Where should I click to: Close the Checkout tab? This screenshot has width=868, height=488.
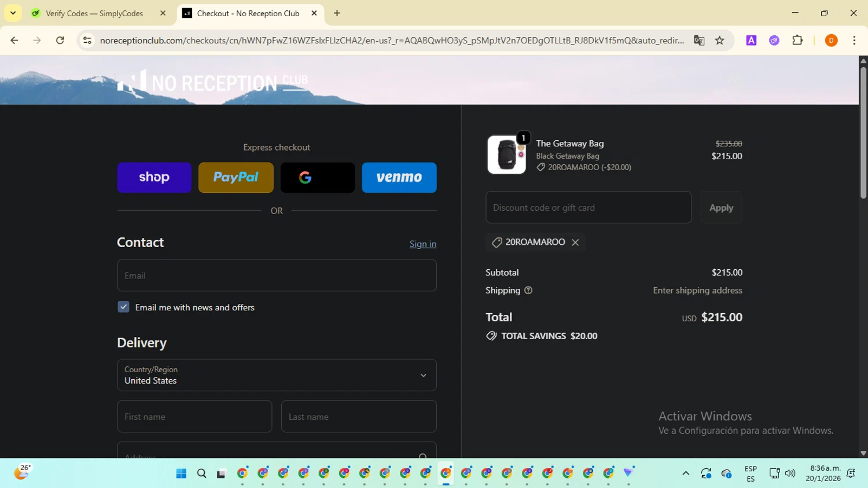pos(314,13)
